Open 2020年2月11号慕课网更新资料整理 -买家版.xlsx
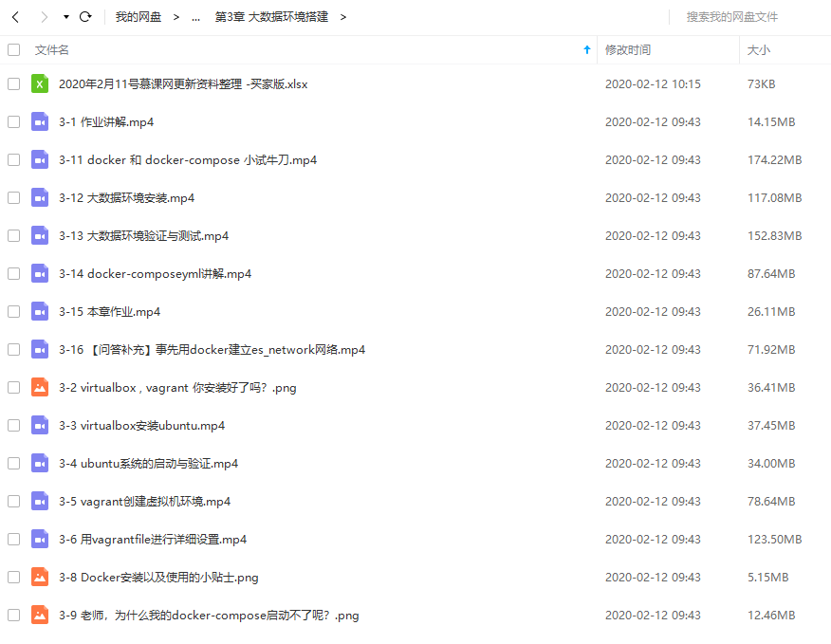 (x=183, y=84)
